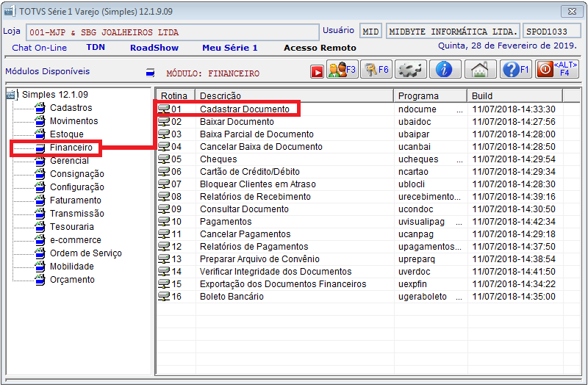The image size is (588, 387).
Task: Open the Meu Série 1 link
Action: (230, 48)
